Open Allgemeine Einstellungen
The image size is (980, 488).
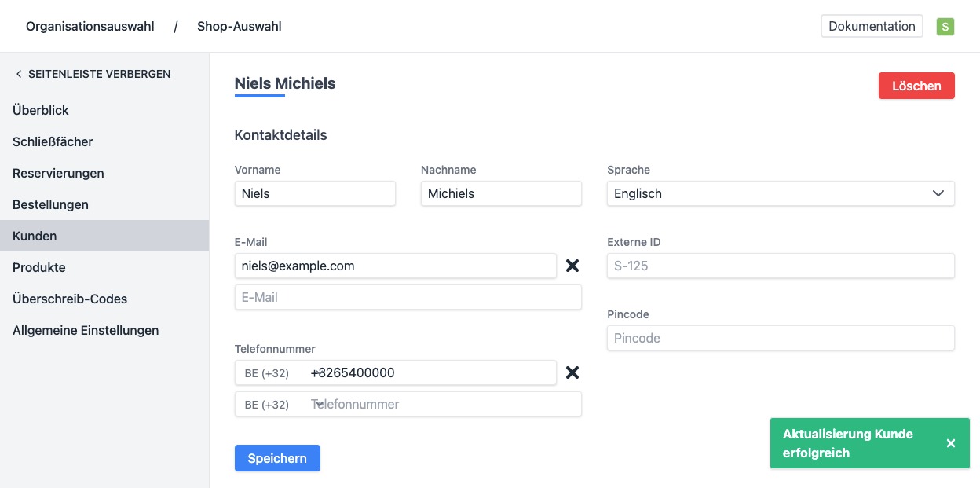pyautogui.click(x=86, y=330)
